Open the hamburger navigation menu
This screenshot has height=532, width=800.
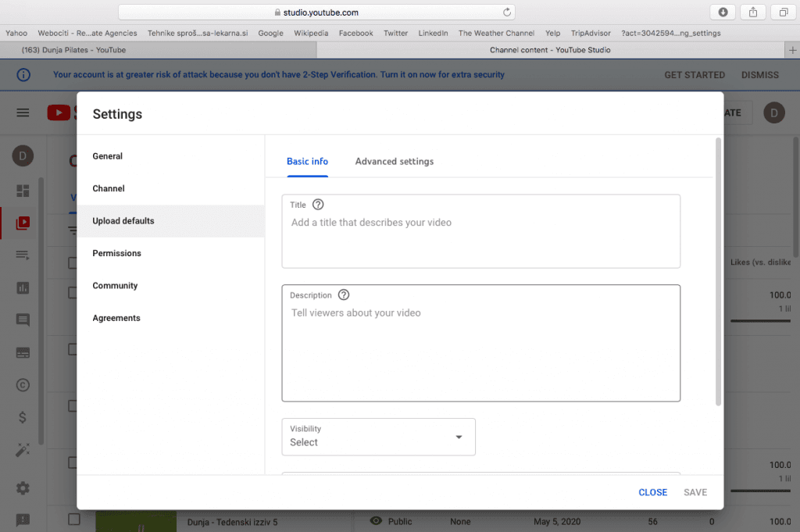23,112
